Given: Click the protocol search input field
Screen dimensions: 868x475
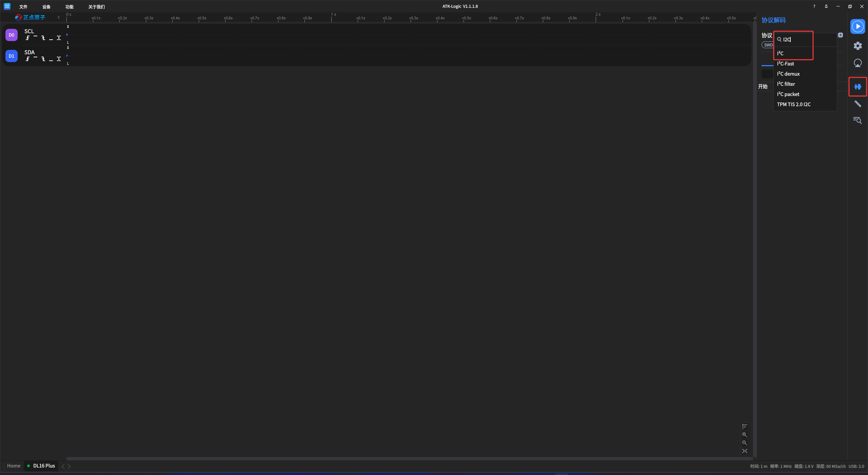Looking at the screenshot, I should pos(805,39).
